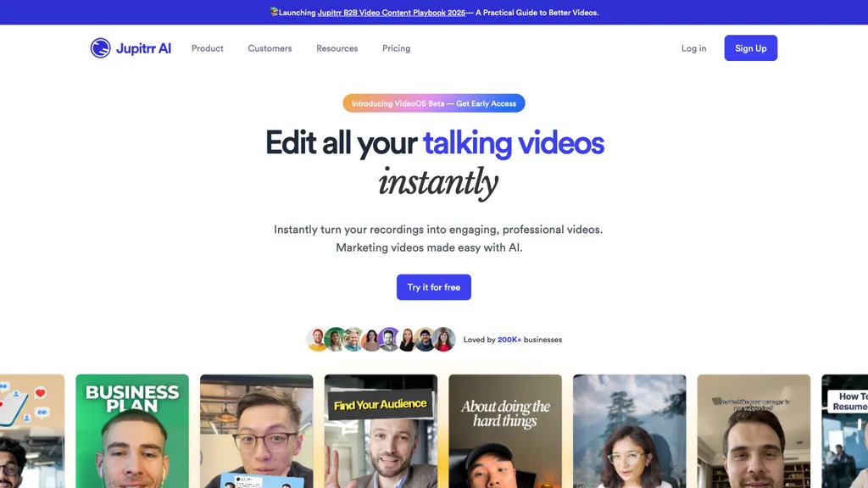868x488 pixels.
Task: Open the Find Your Audience video thumbnail
Action: coord(381,431)
